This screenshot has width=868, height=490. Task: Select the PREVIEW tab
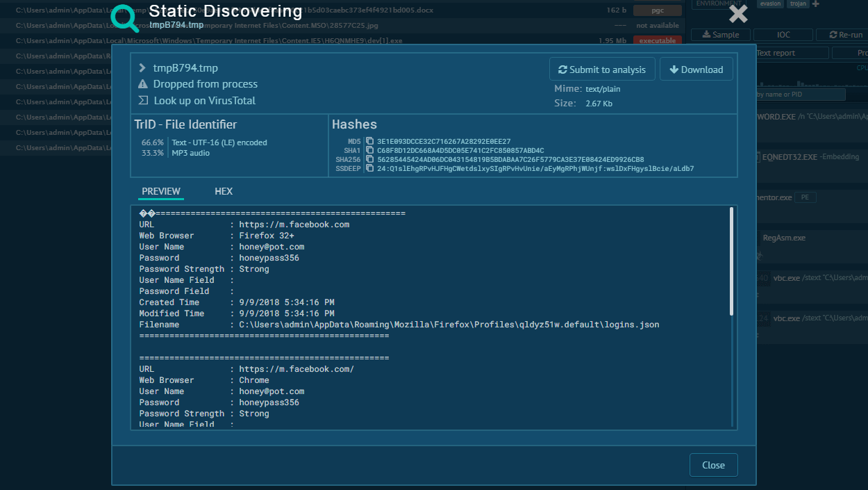[x=161, y=191]
